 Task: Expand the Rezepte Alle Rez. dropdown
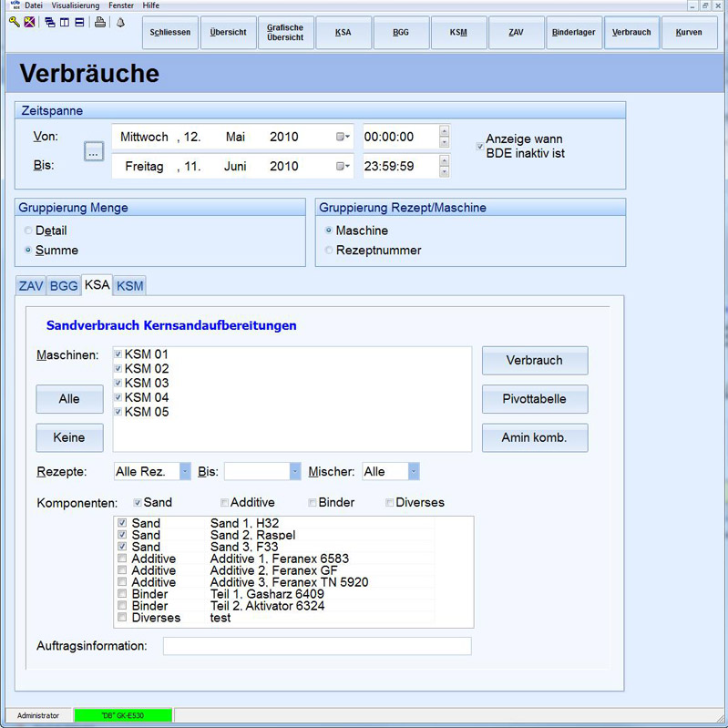(185, 471)
